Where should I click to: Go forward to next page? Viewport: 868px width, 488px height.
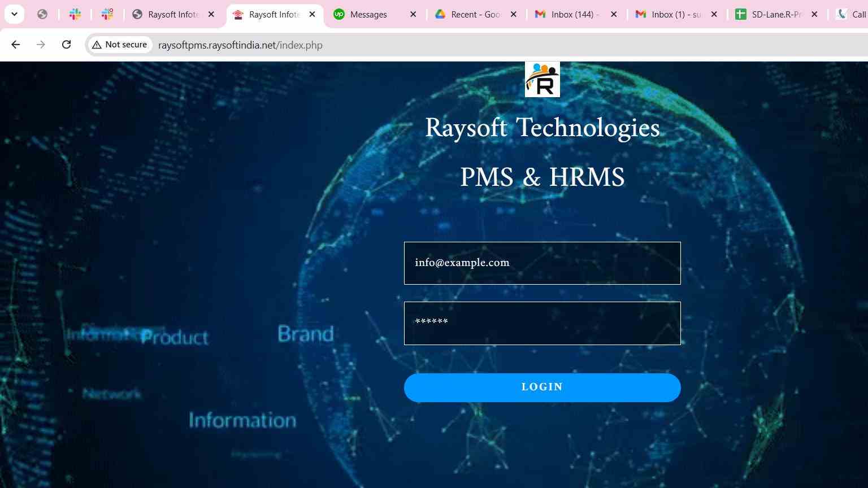41,45
